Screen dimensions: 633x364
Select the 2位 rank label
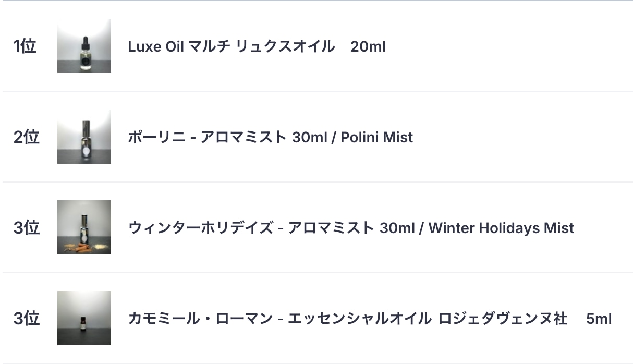(26, 137)
